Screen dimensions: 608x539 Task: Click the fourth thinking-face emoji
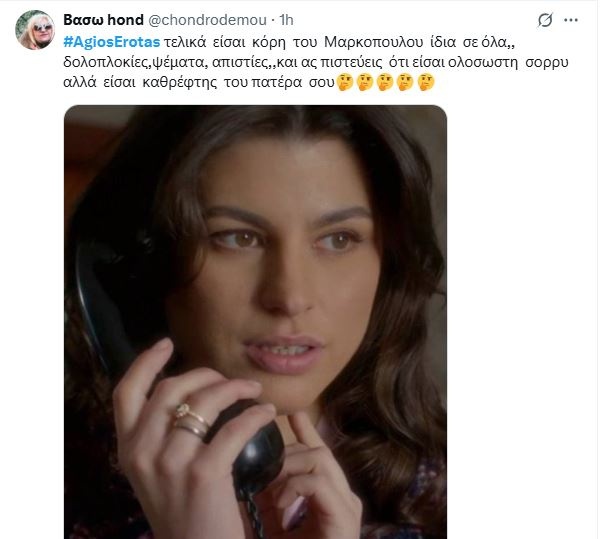[x=405, y=83]
